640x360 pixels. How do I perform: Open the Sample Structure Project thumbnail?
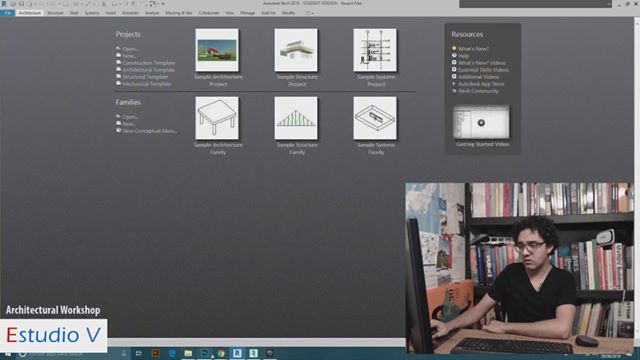[x=296, y=50]
